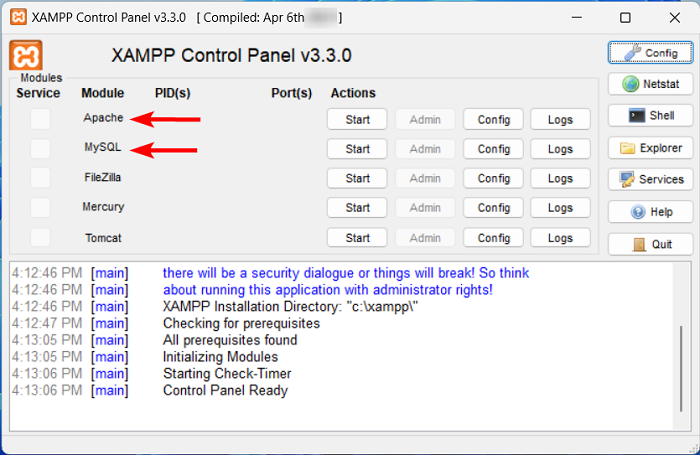
Task: Select the 'Checking for prerequisites' log line
Action: tap(242, 323)
